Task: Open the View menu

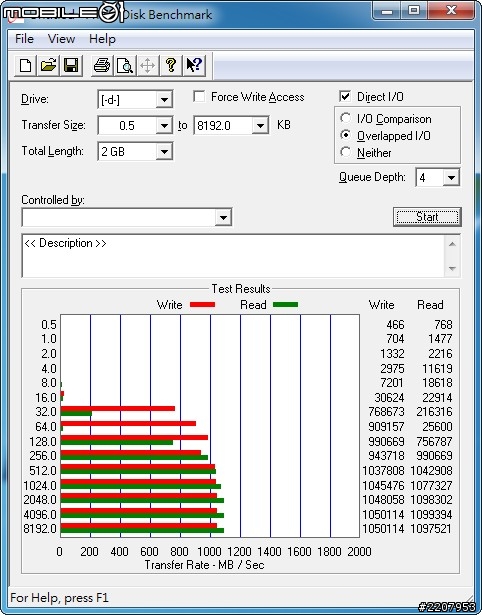Action: tap(61, 39)
